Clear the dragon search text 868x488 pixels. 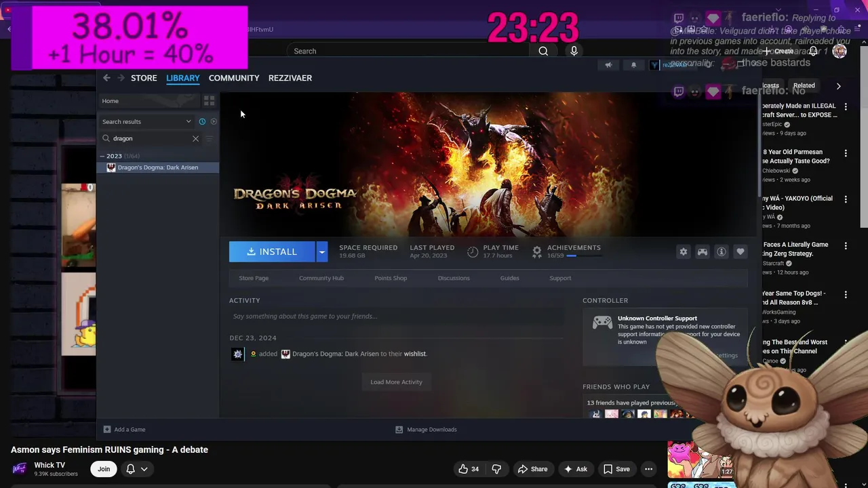click(195, 138)
